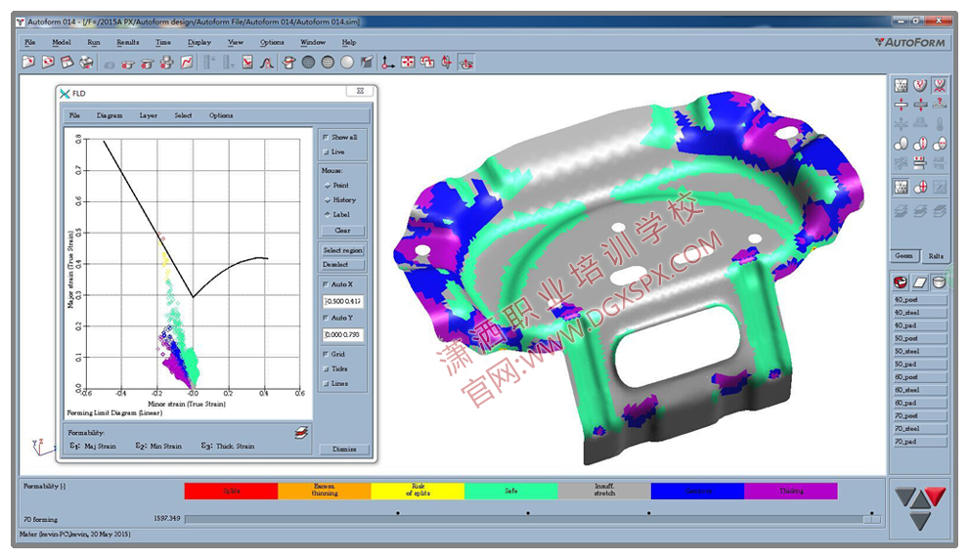Open the Display menu

tap(199, 42)
